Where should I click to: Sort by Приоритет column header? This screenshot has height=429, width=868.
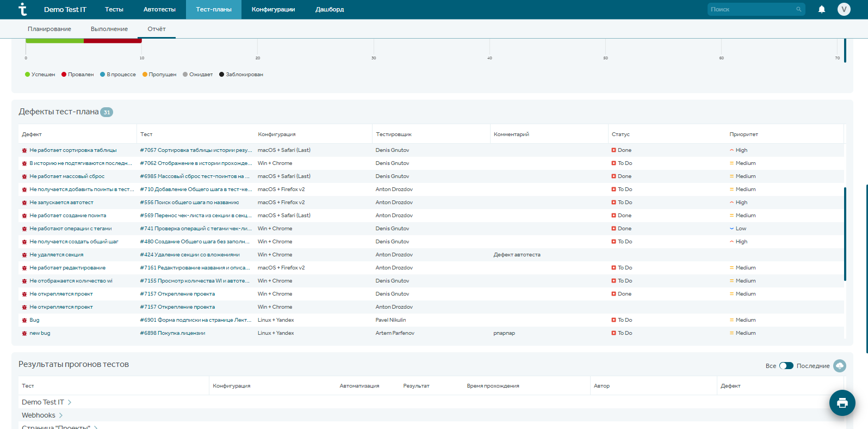[x=743, y=134]
